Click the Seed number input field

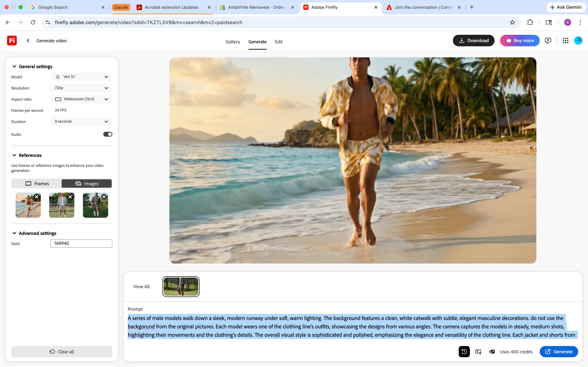tap(81, 243)
